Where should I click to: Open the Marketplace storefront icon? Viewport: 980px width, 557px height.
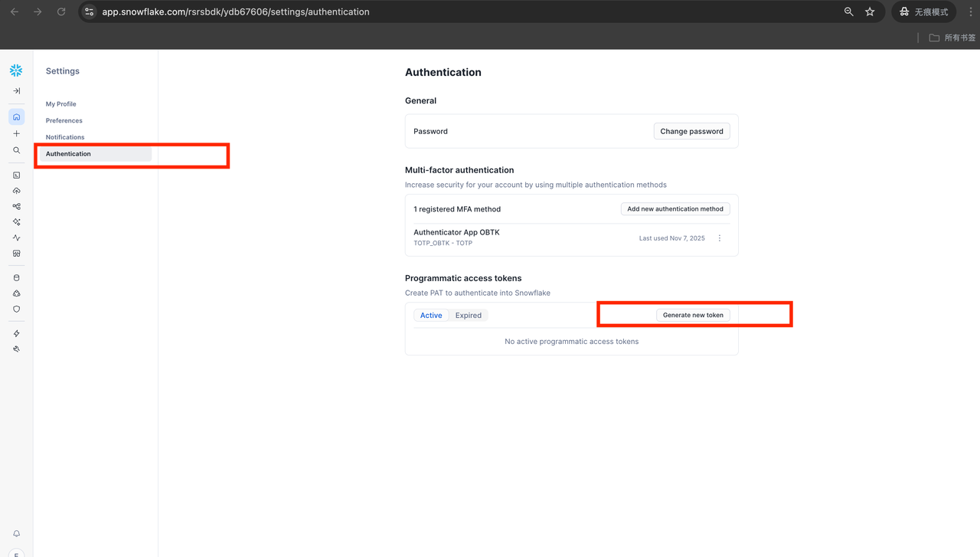point(16,254)
